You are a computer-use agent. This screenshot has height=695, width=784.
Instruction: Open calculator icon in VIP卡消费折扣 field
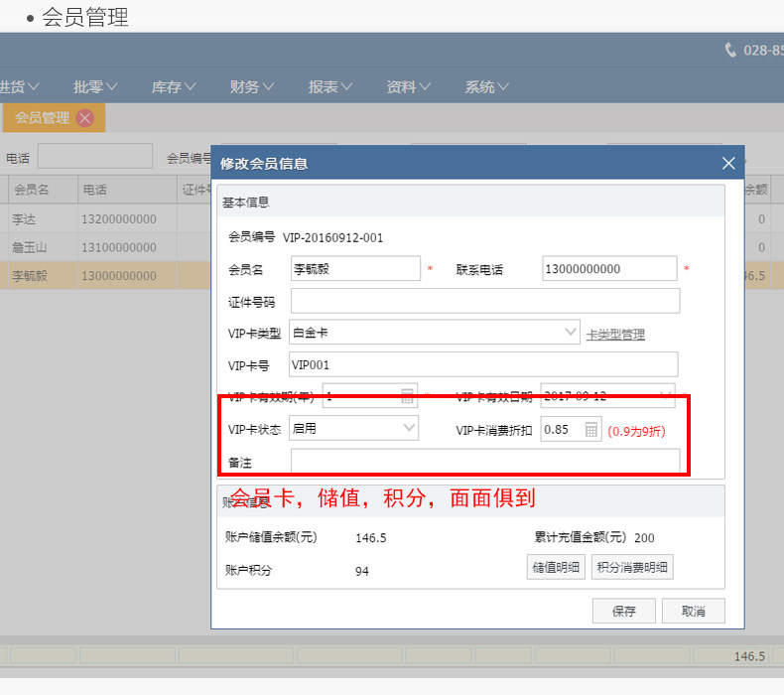(x=591, y=430)
